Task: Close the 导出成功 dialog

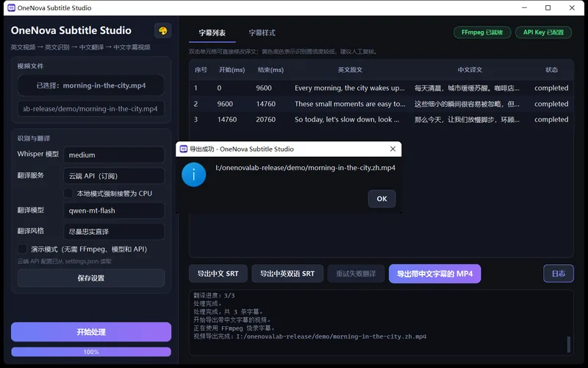Action: 392,149
